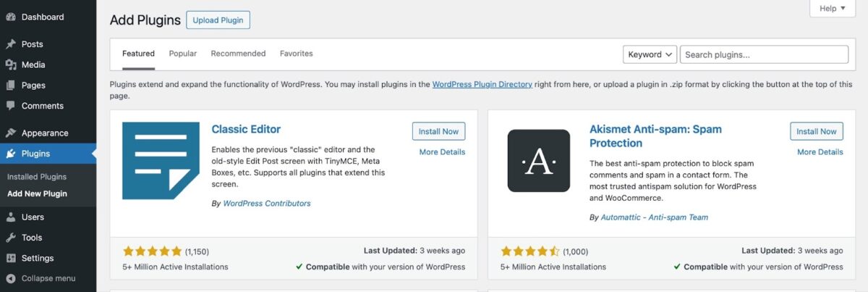
Task: Click the Posts pushpin icon
Action: point(11,44)
